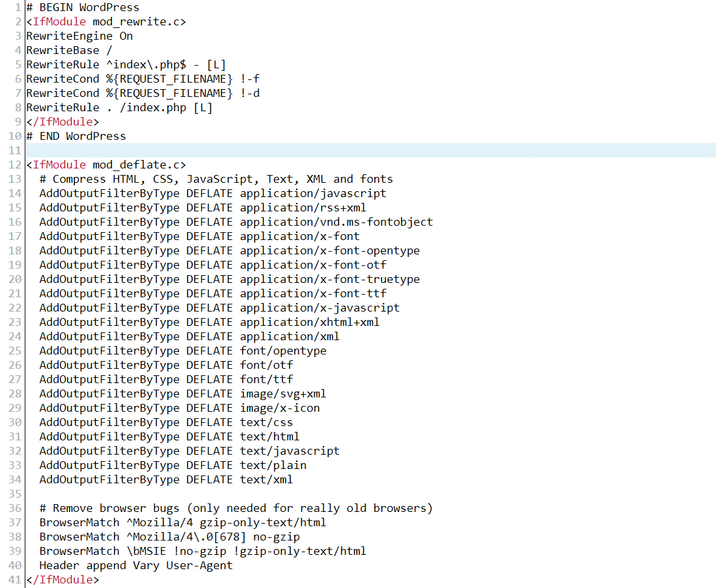
Task: Click the 'text/plain' MIME type
Action: (273, 466)
